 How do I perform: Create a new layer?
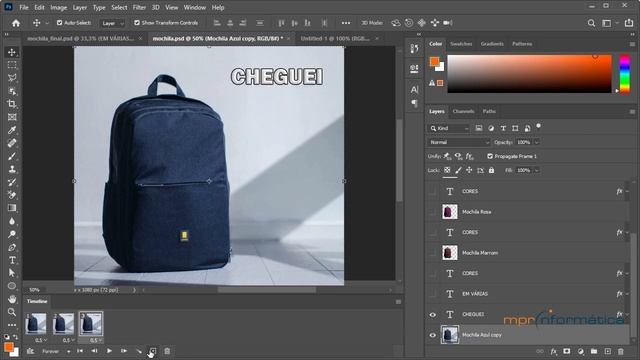point(607,351)
